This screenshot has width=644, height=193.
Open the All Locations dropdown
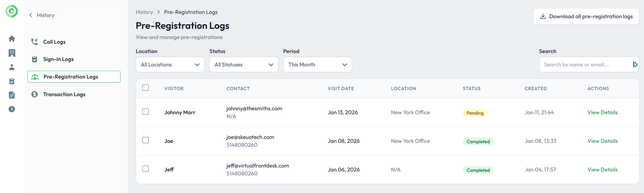[x=170, y=64]
